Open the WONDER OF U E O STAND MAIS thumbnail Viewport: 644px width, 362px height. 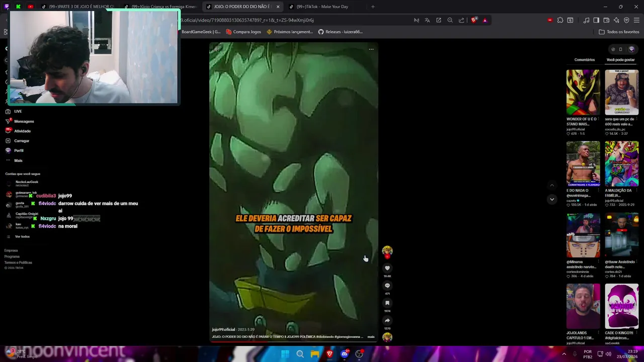click(583, 92)
